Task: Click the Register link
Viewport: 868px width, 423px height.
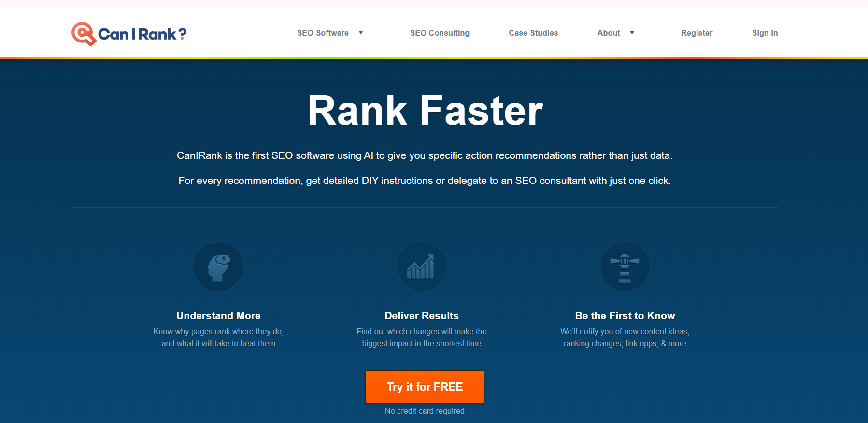Action: [x=697, y=33]
